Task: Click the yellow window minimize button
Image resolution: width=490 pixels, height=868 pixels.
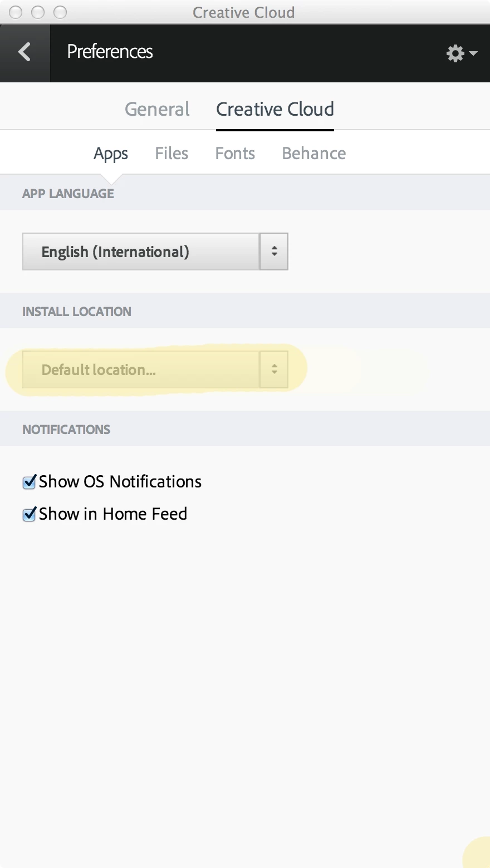Action: click(38, 12)
